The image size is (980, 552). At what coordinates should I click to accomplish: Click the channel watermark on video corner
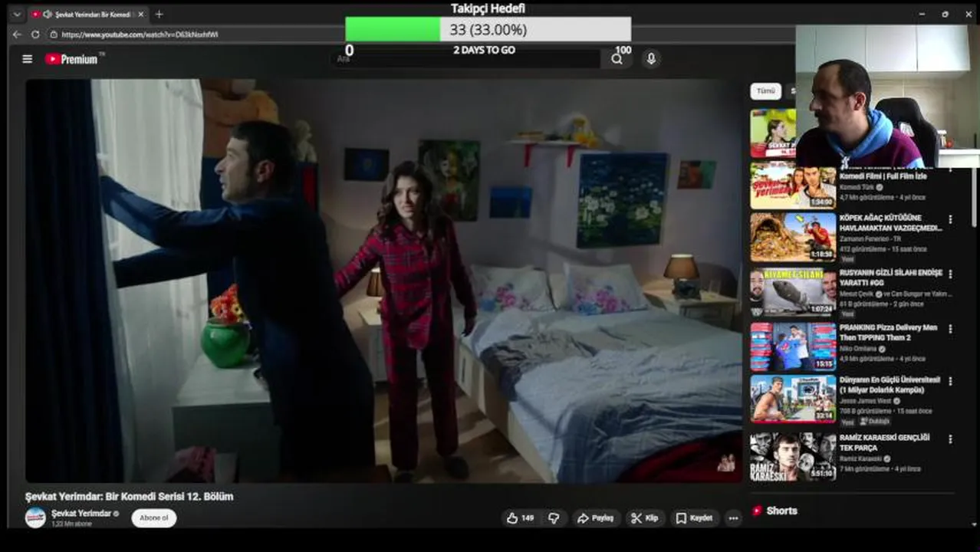pos(725,462)
